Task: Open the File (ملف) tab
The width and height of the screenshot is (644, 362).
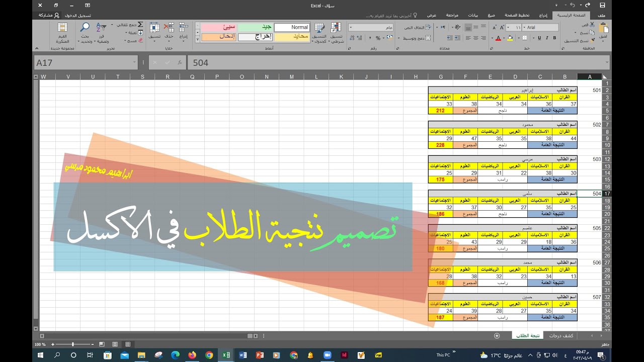Action: coord(602,16)
